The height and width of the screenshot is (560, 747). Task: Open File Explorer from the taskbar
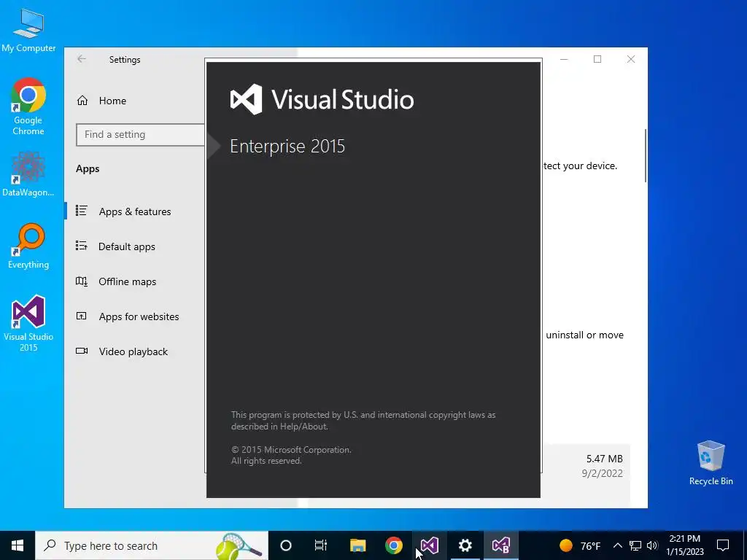[x=357, y=545]
